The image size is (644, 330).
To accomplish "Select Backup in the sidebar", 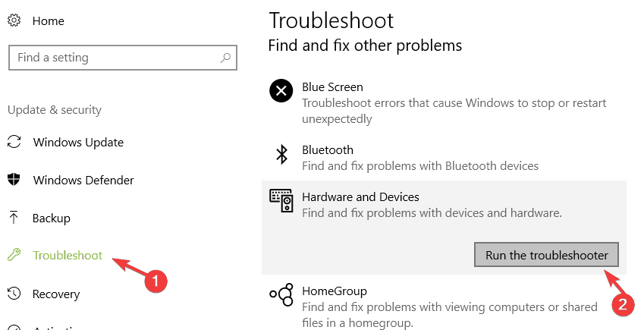I will (x=52, y=218).
